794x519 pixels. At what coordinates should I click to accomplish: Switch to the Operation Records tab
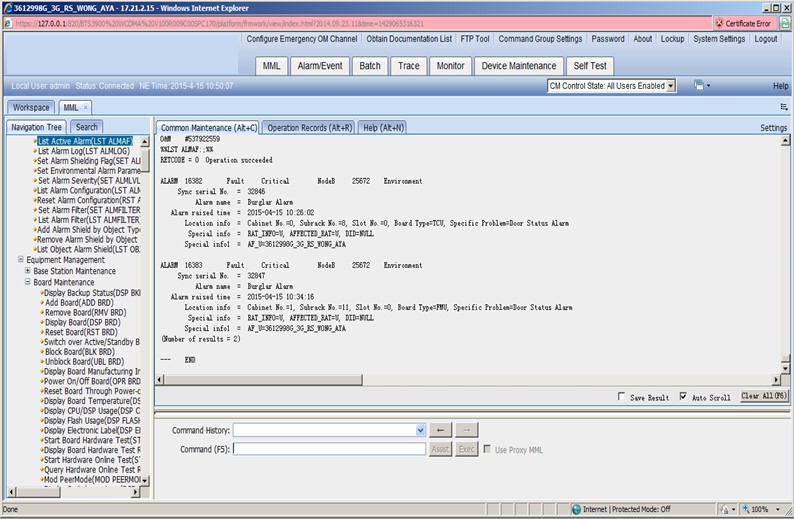pos(309,128)
